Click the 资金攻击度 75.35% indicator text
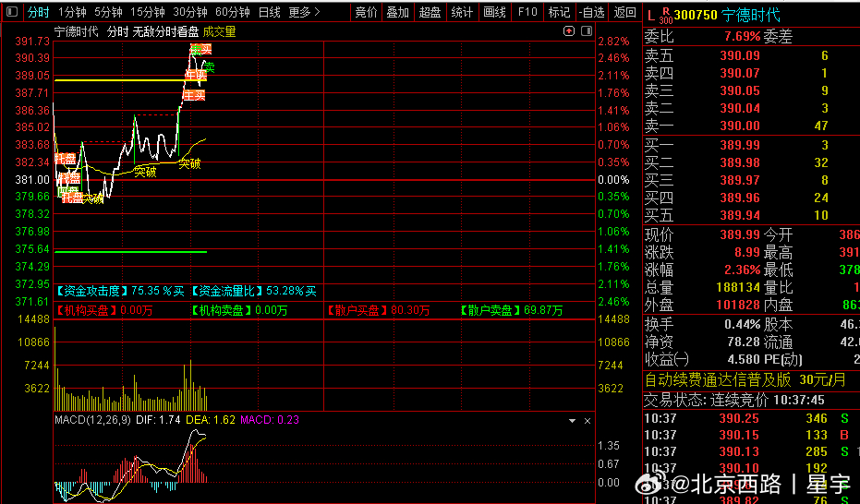860x504 pixels. click(x=120, y=291)
